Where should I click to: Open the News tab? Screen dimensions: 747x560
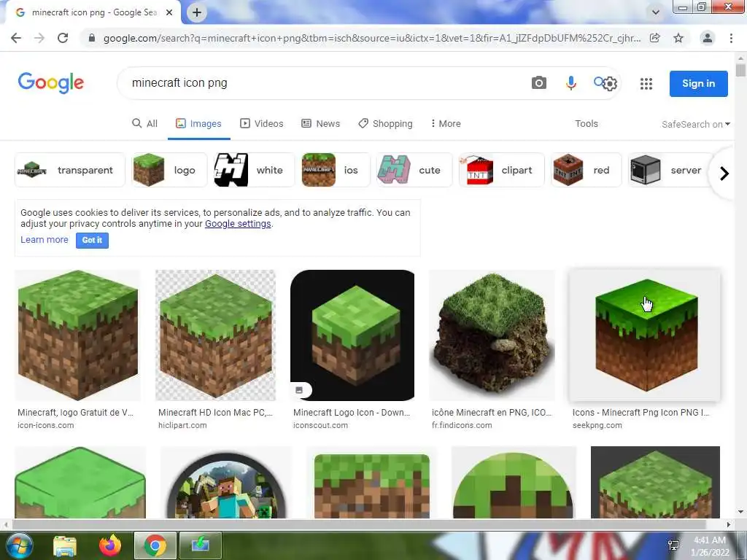click(321, 124)
